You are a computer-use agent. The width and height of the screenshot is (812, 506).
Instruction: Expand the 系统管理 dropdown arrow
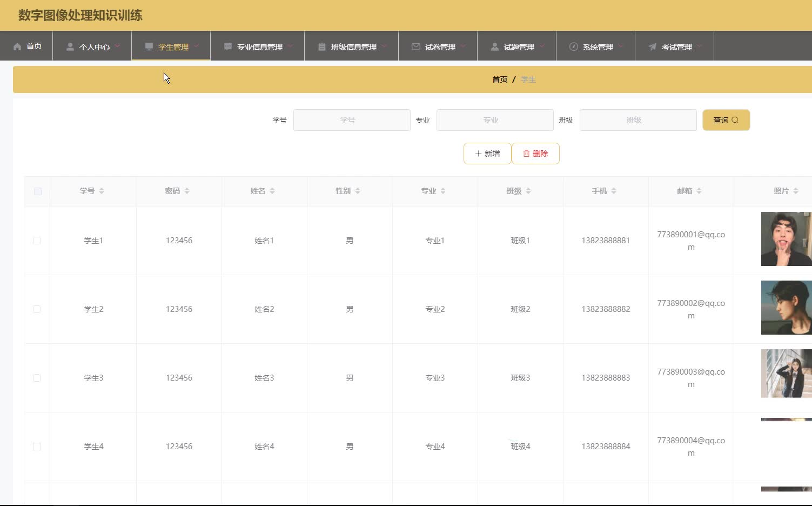coord(621,46)
